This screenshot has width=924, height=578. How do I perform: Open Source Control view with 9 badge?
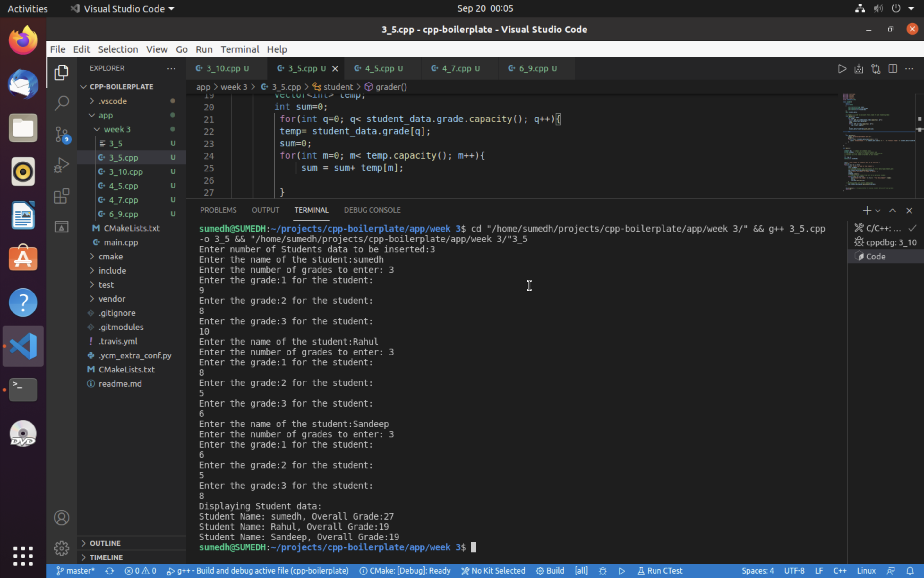pyautogui.click(x=62, y=134)
